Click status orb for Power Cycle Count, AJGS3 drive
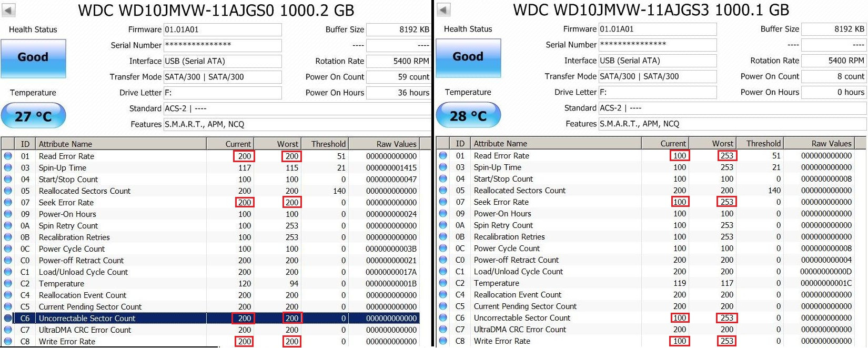 point(443,248)
